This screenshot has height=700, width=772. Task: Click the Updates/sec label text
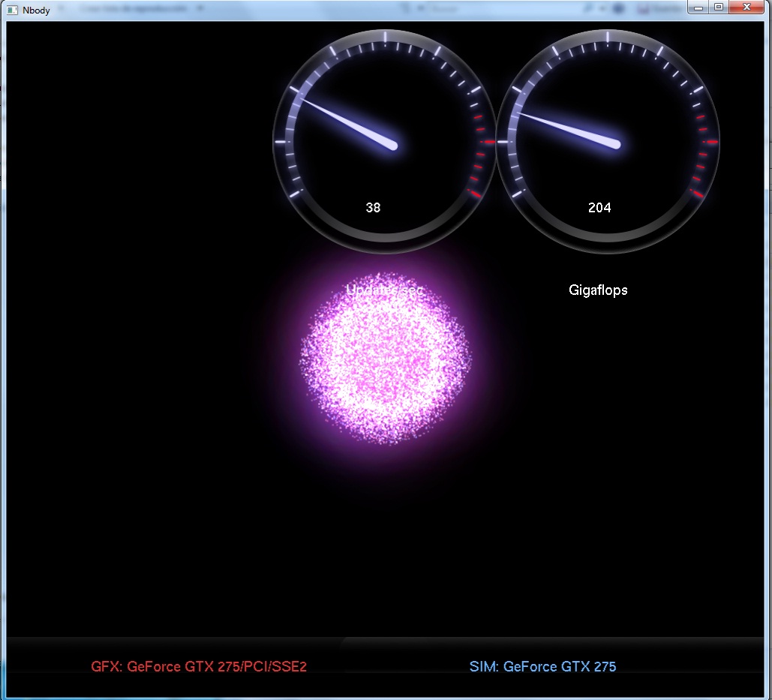point(385,290)
